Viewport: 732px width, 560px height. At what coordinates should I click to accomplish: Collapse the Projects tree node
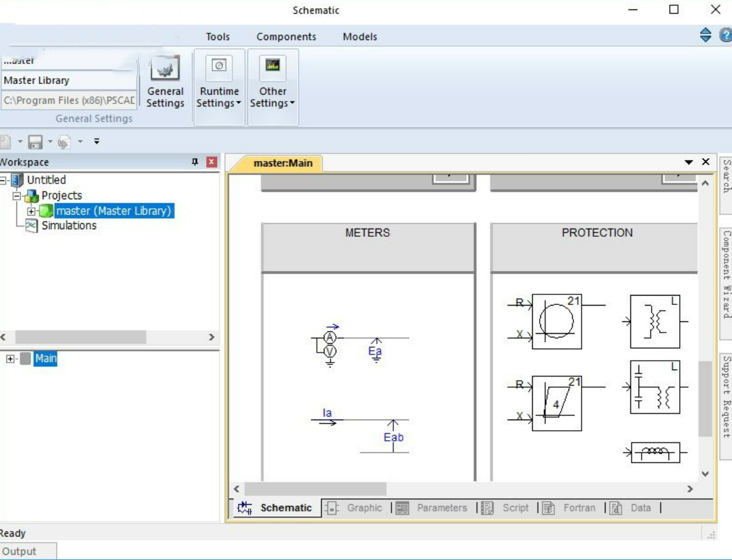click(x=16, y=196)
